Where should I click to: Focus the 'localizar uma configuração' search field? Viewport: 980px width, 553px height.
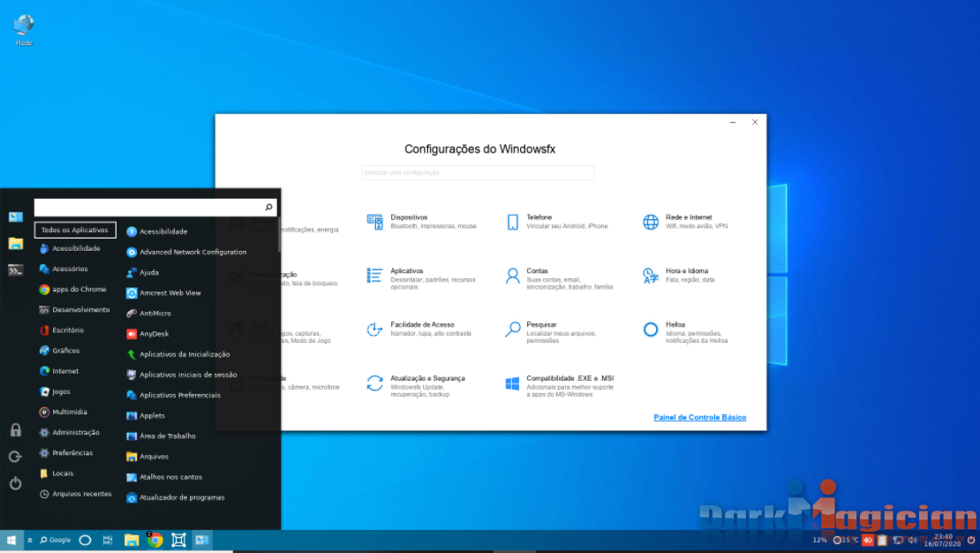(478, 172)
